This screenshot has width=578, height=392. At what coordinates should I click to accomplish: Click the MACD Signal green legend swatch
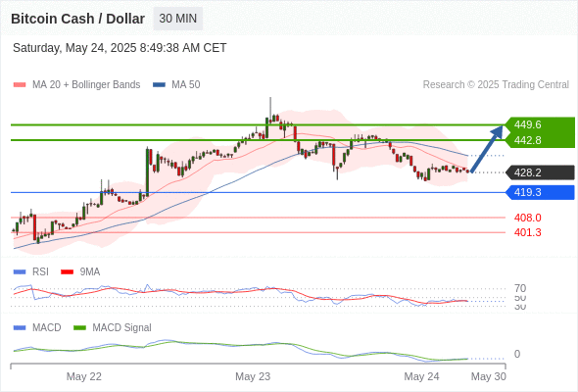pyautogui.click(x=79, y=328)
